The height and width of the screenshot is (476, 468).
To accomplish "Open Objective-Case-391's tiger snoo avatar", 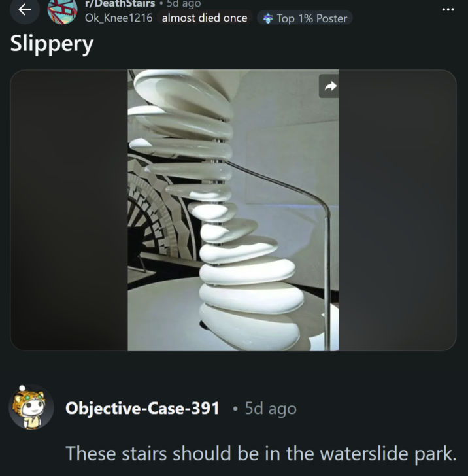I will (31, 407).
